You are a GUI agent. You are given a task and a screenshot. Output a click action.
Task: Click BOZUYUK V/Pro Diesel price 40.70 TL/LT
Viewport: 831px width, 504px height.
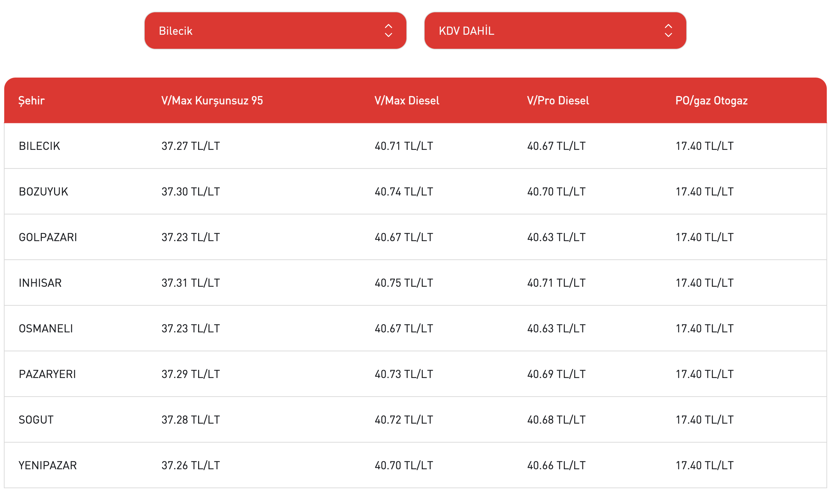tap(556, 192)
